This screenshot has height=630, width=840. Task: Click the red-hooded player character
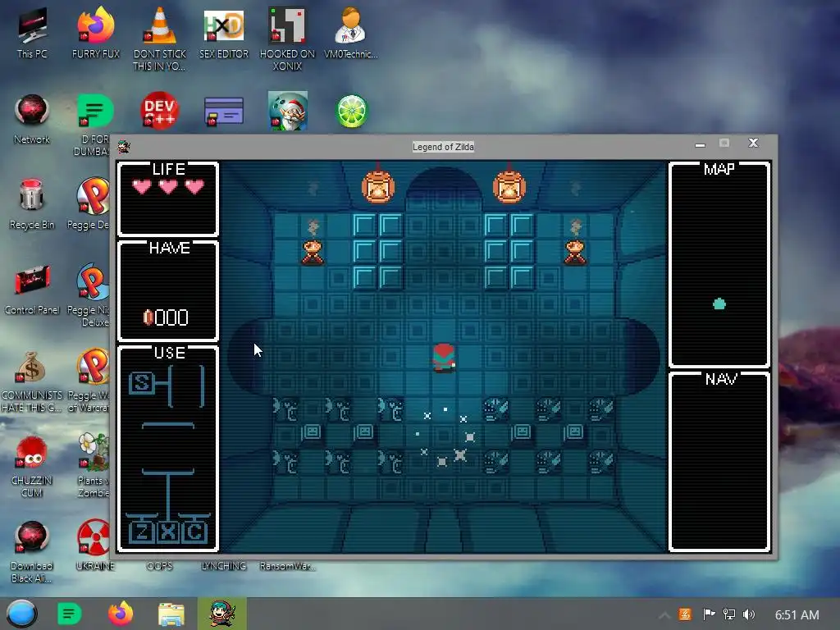tap(444, 358)
